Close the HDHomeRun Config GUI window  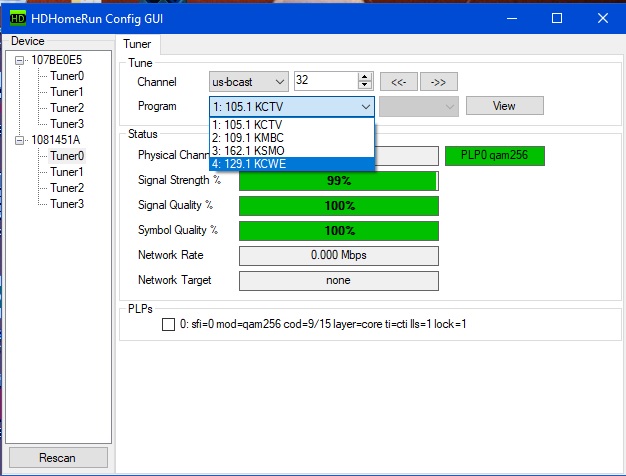pyautogui.click(x=603, y=18)
